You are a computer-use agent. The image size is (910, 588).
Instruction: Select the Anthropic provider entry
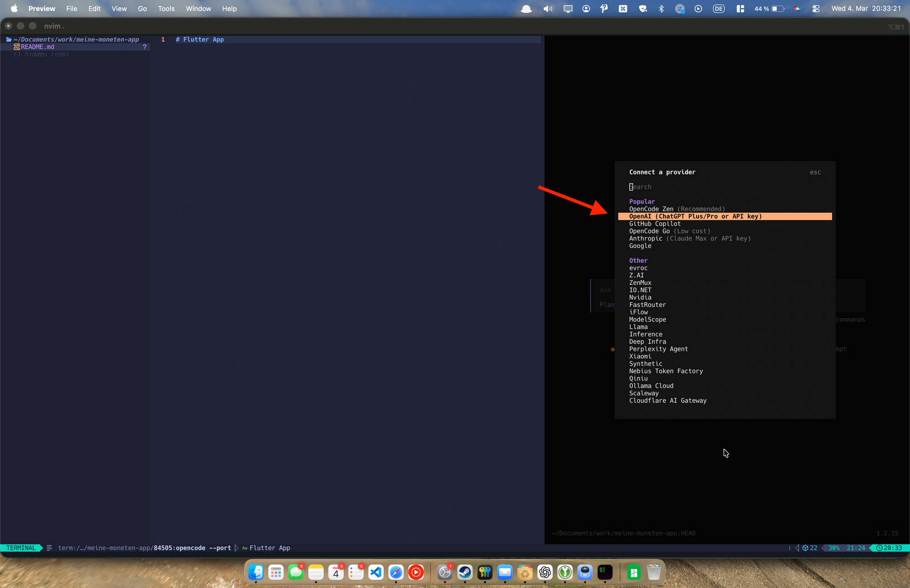coord(646,238)
